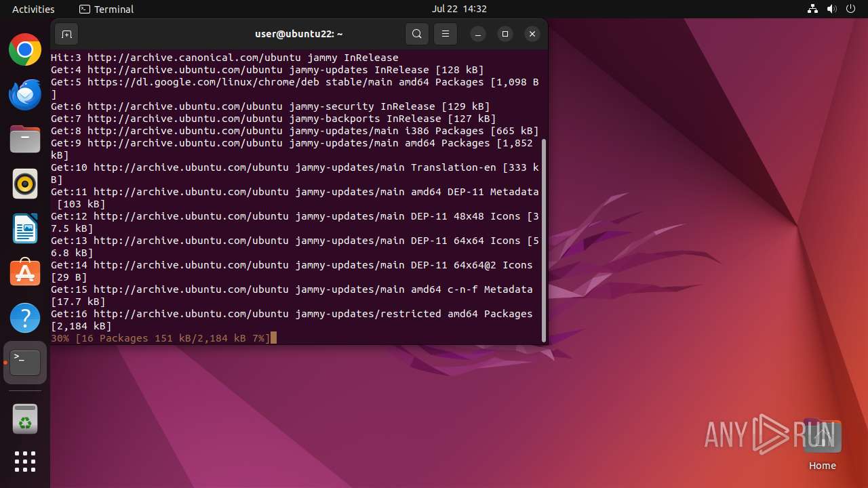Click the Get:4 jammy-updates InRelease line
Image resolution: width=868 pixels, height=488 pixels.
click(x=267, y=70)
